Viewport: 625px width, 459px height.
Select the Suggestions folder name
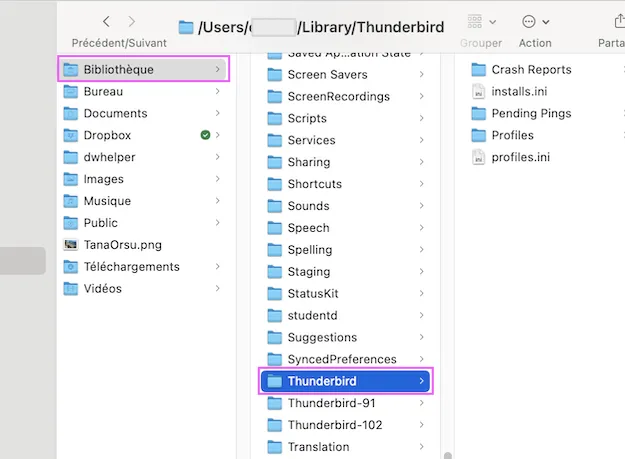coord(322,338)
